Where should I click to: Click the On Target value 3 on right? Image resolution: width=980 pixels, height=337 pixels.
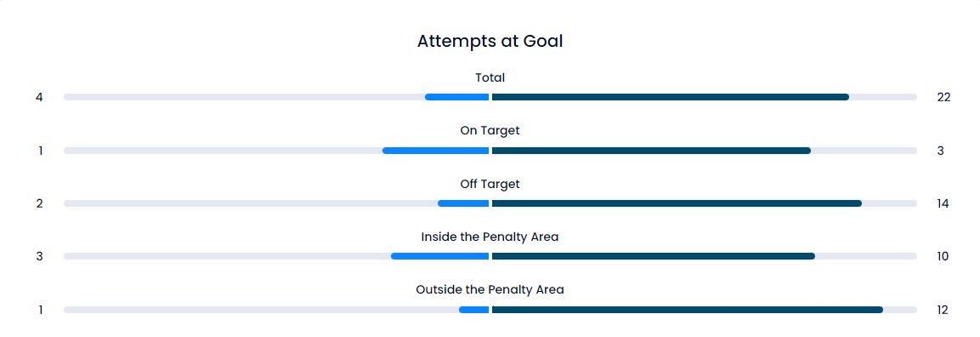pos(941,151)
